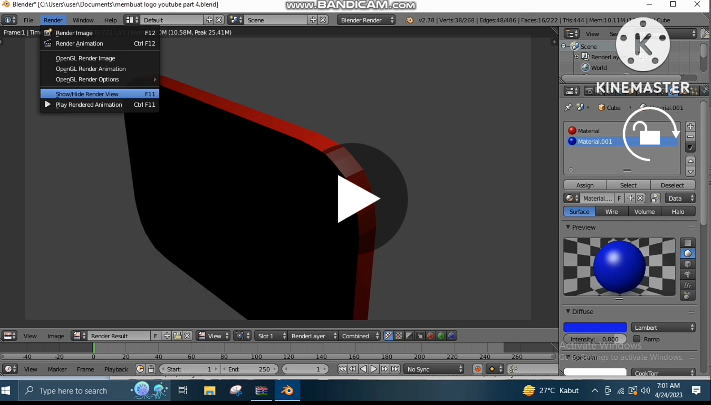This screenshot has height=405, width=711.
Task: Jump to last frame in timeline
Action: 395,369
